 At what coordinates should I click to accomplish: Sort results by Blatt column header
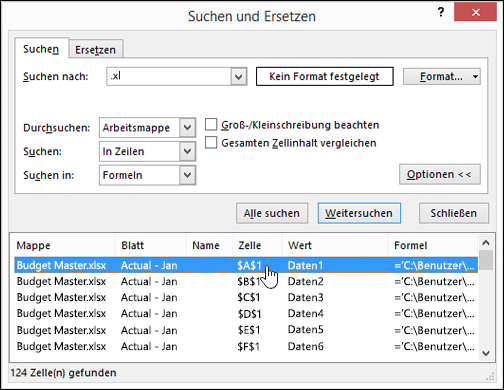coord(151,245)
